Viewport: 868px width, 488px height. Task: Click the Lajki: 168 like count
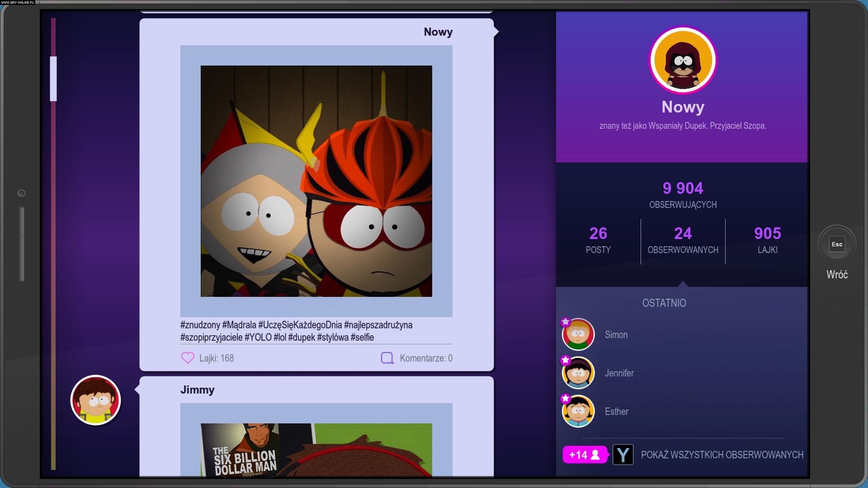pyautogui.click(x=217, y=358)
